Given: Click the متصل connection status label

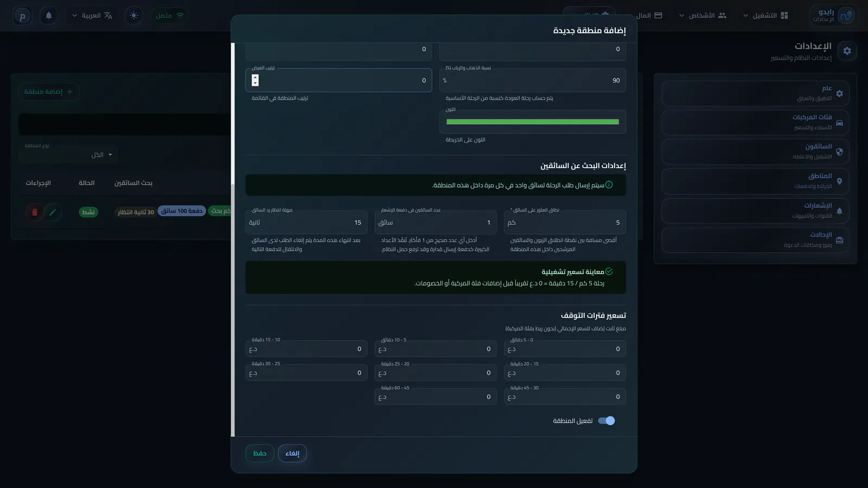Looking at the screenshot, I should 164,16.
